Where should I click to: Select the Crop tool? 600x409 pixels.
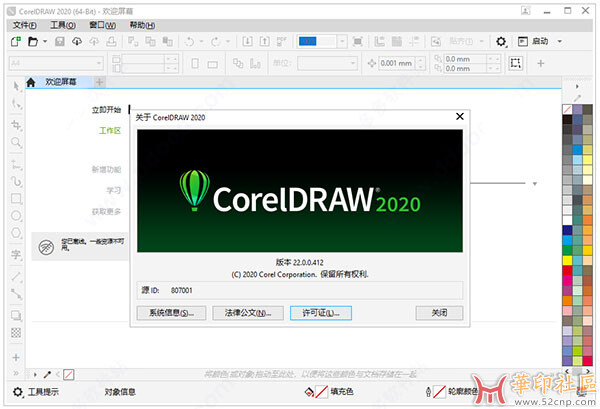16,125
